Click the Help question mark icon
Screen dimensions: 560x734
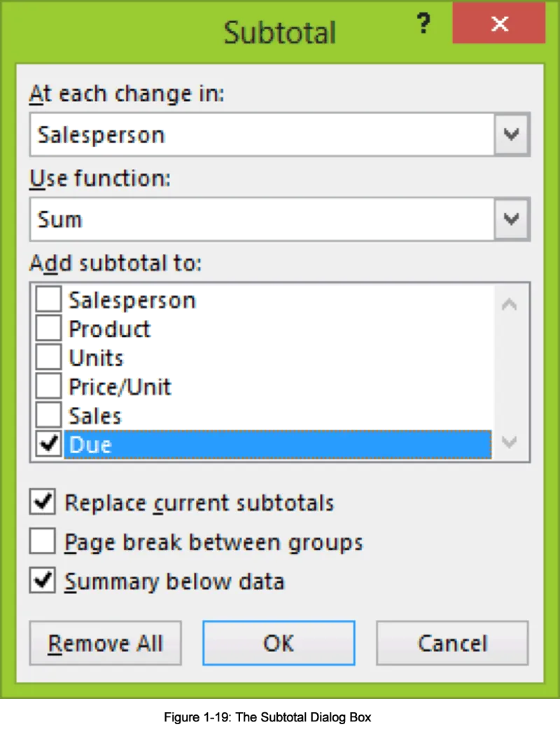click(423, 25)
